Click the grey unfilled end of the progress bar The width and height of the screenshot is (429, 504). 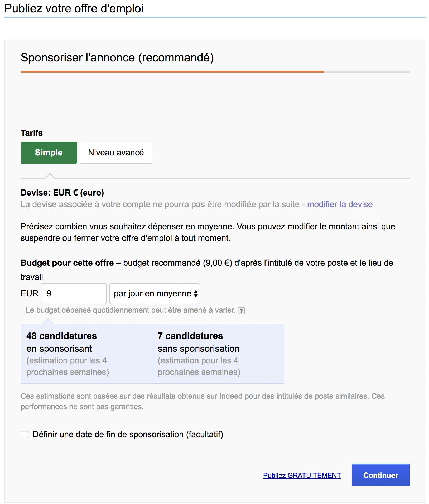point(367,72)
